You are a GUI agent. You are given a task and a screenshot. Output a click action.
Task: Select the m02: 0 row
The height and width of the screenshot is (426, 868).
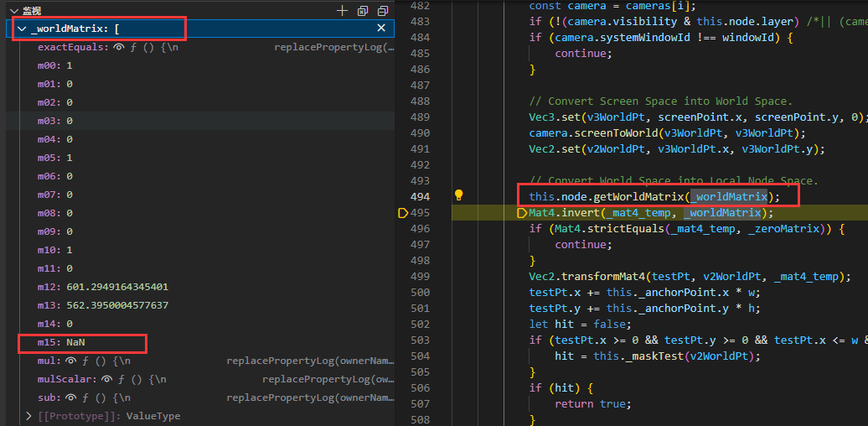[x=200, y=102]
